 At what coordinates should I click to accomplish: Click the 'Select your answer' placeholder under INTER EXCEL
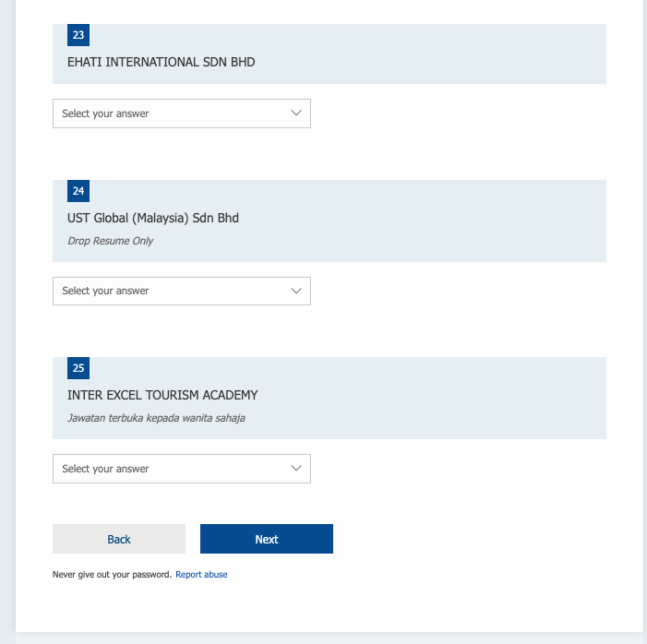[x=105, y=469]
